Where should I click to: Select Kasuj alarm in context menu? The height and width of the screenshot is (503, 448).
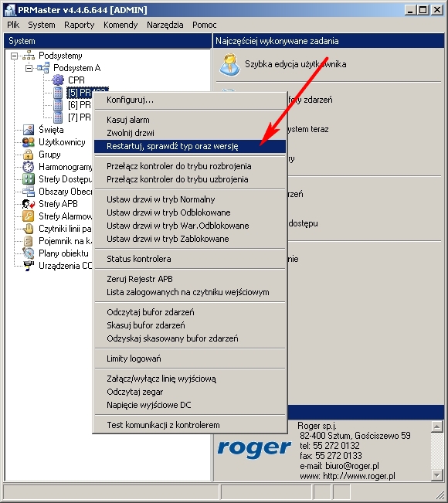point(190,120)
